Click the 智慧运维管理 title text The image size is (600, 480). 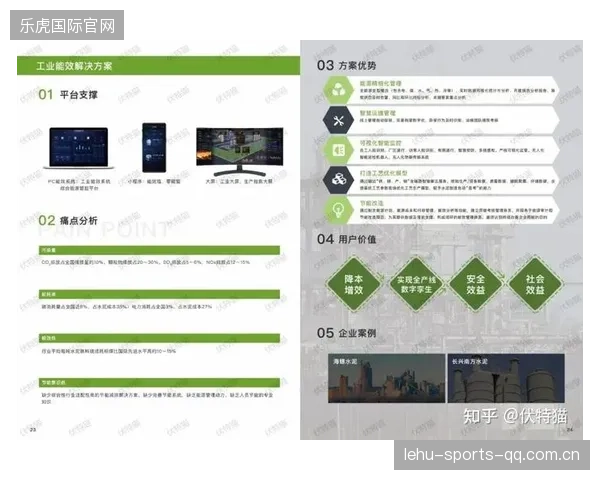coord(378,113)
